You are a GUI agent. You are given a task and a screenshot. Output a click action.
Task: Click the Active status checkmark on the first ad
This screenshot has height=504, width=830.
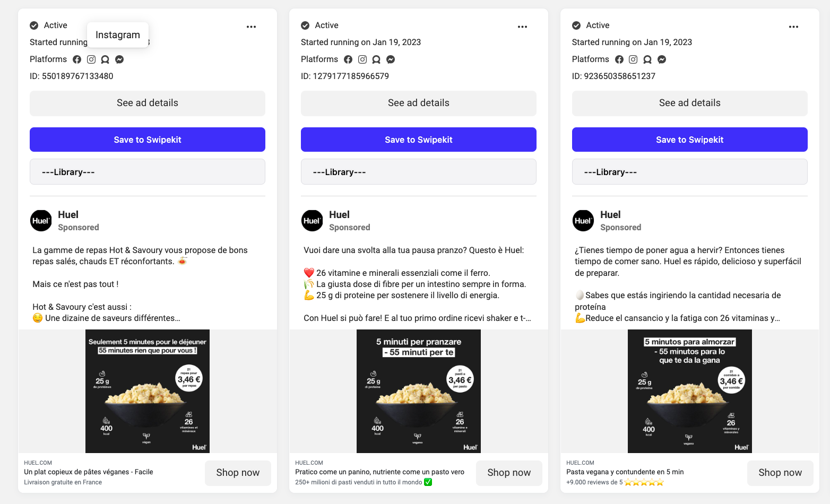tap(33, 25)
